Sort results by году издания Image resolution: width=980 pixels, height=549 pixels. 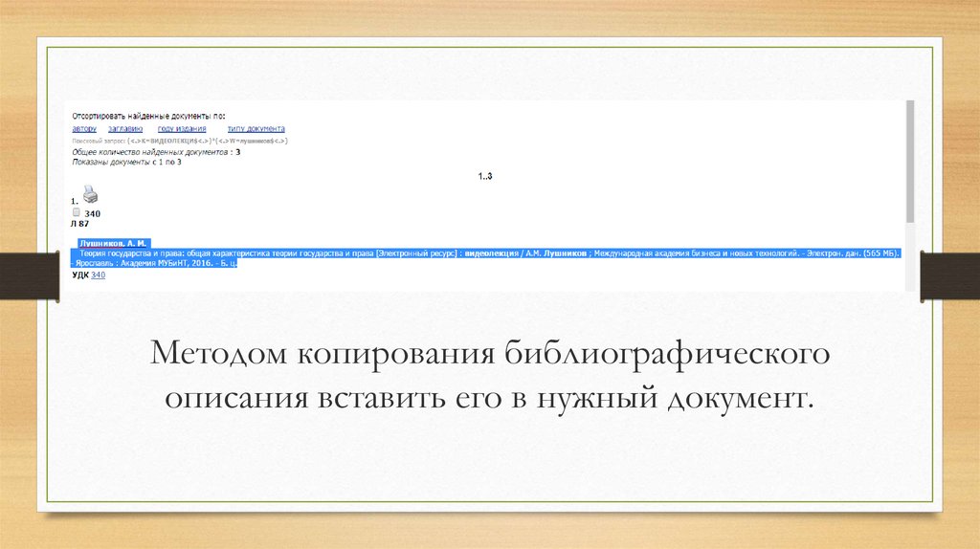click(x=180, y=128)
